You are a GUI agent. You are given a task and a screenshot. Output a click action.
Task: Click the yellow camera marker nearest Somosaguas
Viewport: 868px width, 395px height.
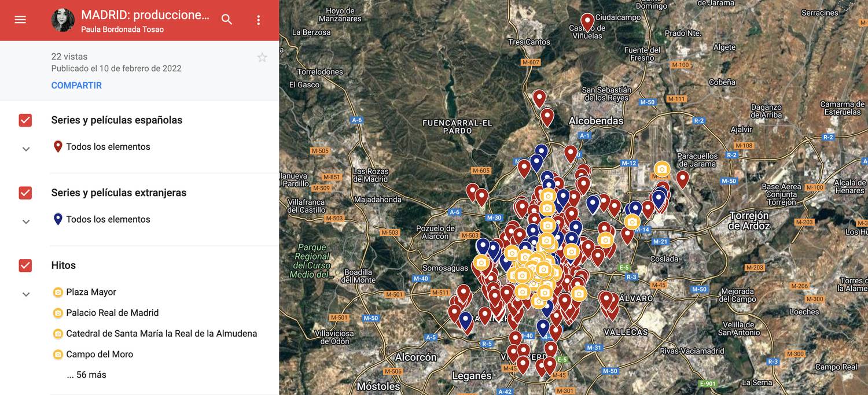[481, 262]
